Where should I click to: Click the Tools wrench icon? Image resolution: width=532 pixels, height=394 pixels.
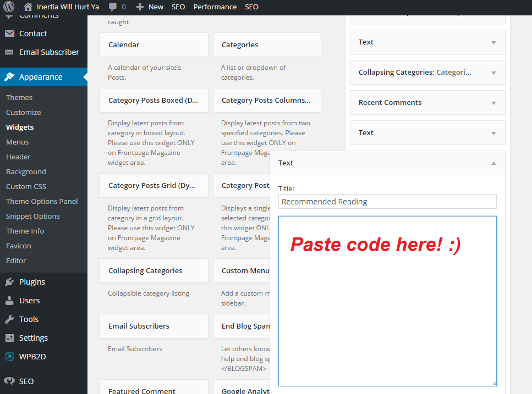click(9, 319)
